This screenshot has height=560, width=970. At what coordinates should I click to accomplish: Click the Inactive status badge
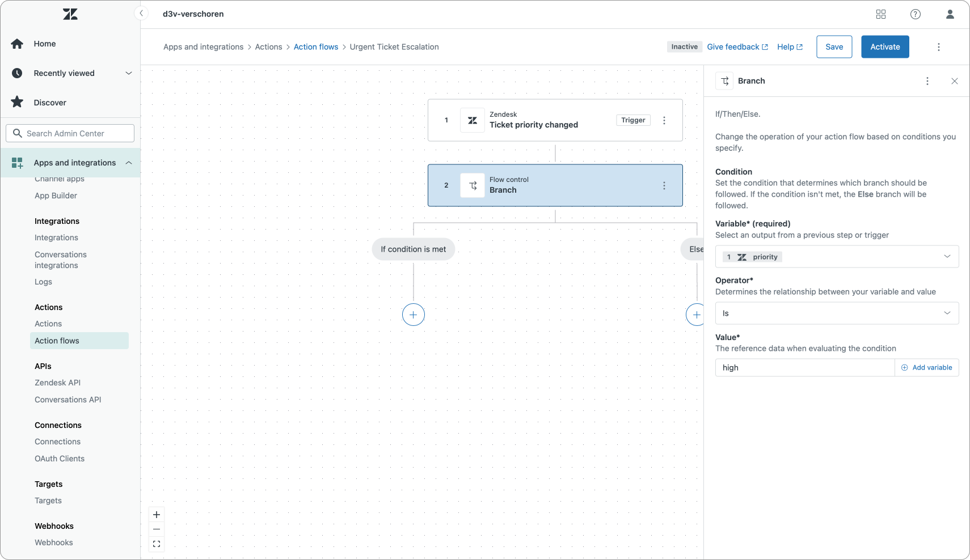685,47
